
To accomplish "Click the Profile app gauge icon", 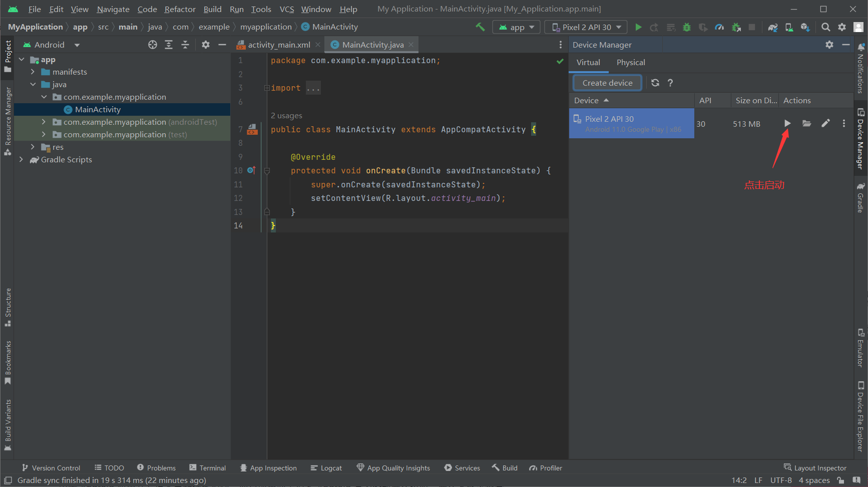I will tap(719, 27).
